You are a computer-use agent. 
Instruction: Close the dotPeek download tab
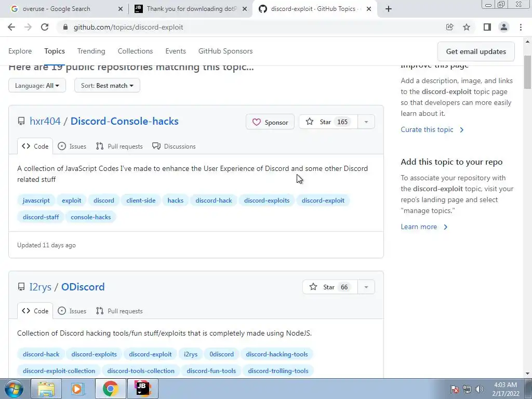pos(245,9)
